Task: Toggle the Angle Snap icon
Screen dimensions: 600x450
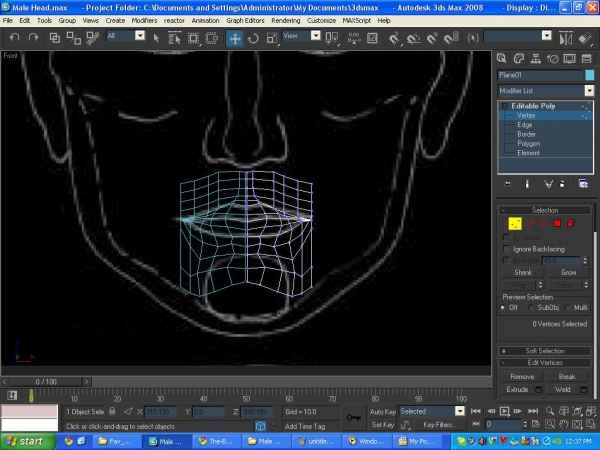Action: (x=413, y=38)
